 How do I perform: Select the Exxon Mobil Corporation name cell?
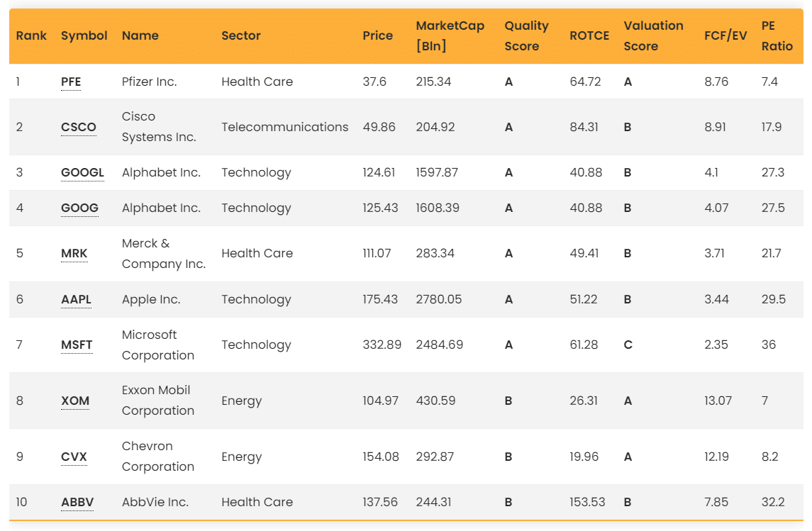(x=158, y=401)
